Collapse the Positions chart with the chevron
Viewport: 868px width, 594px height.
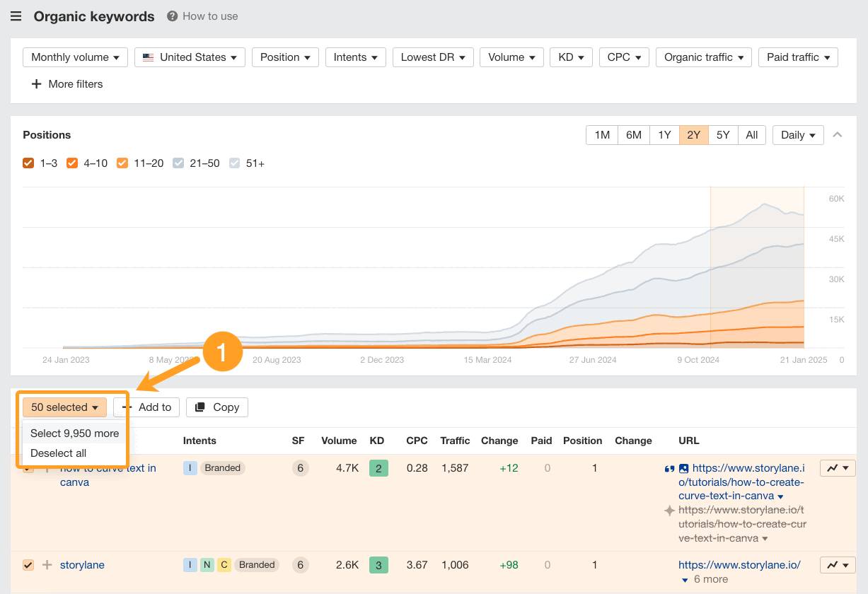tap(838, 135)
